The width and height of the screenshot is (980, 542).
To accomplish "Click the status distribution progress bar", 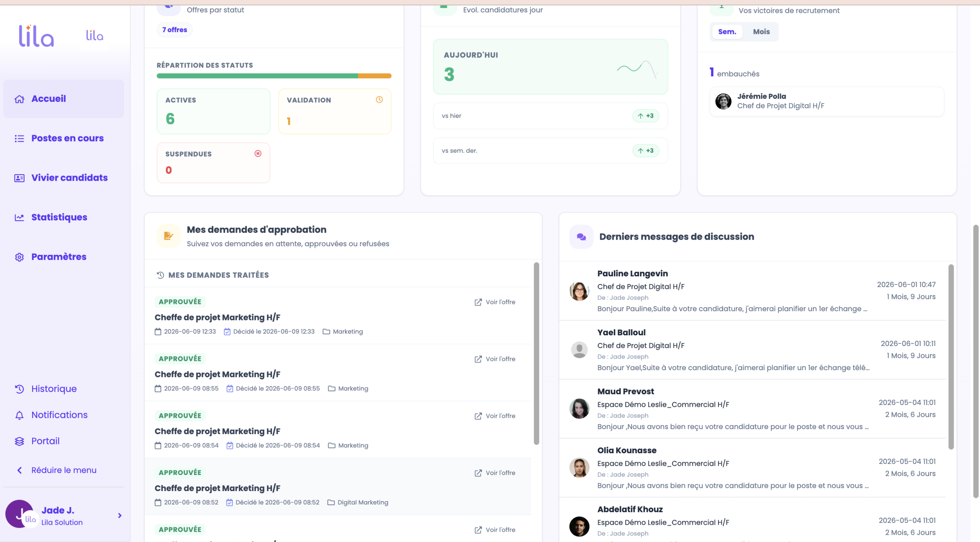I will pos(274,76).
